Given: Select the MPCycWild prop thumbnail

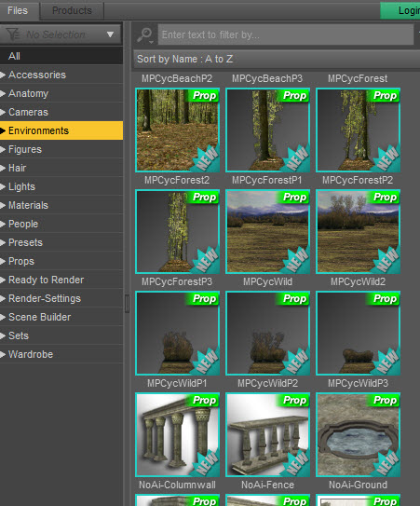Looking at the screenshot, I should tap(268, 232).
